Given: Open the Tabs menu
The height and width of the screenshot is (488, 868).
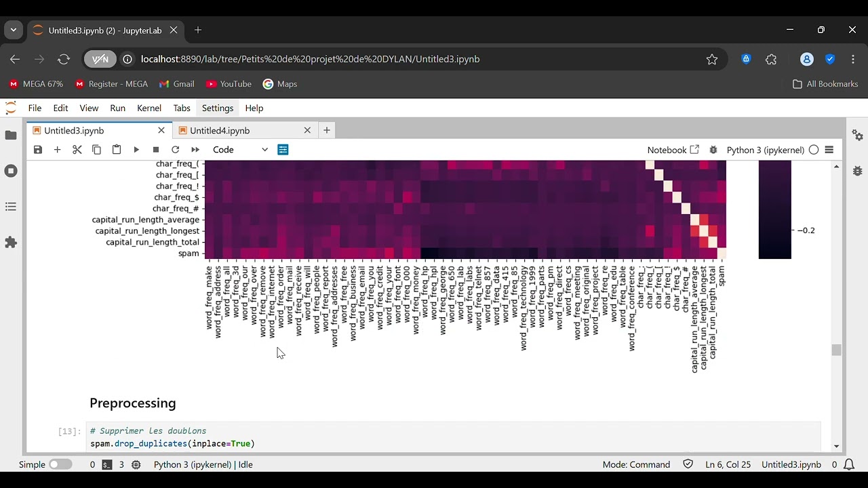Looking at the screenshot, I should [182, 108].
